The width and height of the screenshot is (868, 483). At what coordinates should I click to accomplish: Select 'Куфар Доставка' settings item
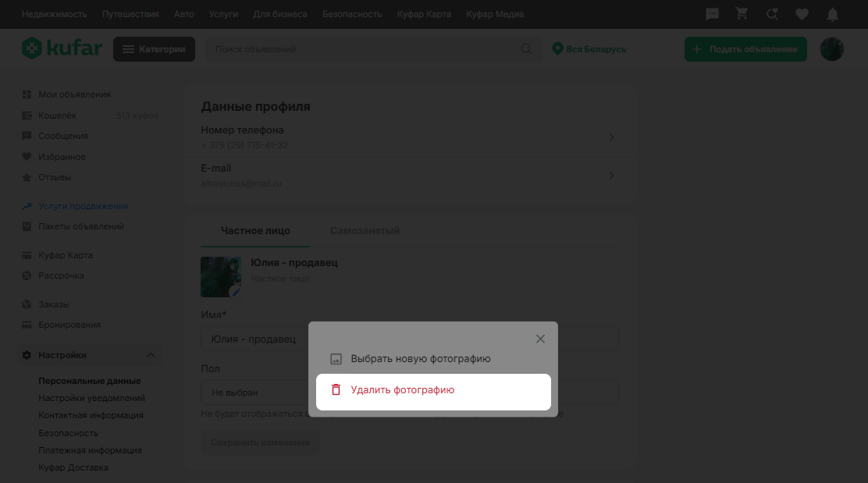tap(73, 467)
